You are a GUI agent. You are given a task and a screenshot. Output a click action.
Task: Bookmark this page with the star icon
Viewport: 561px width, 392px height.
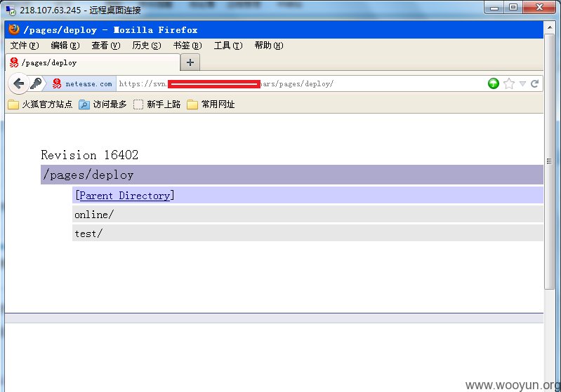pos(509,83)
